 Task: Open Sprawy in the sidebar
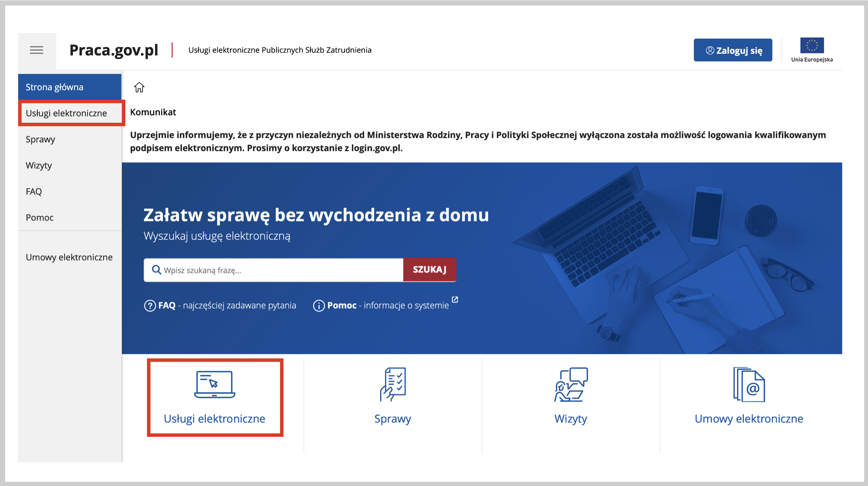(x=70, y=139)
